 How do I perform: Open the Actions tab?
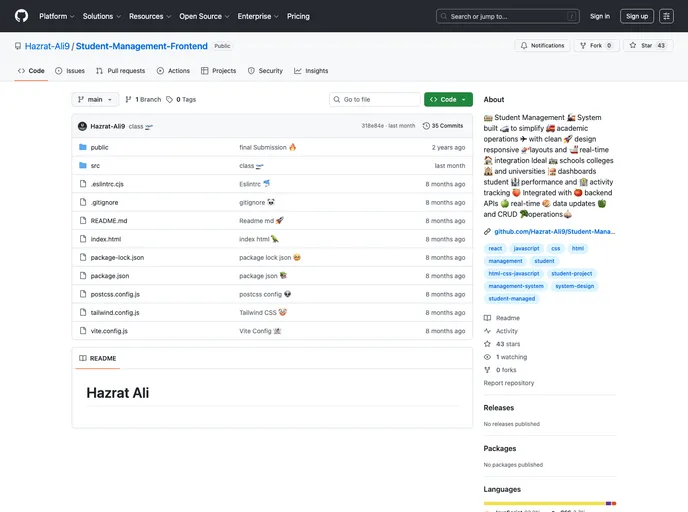click(173, 71)
